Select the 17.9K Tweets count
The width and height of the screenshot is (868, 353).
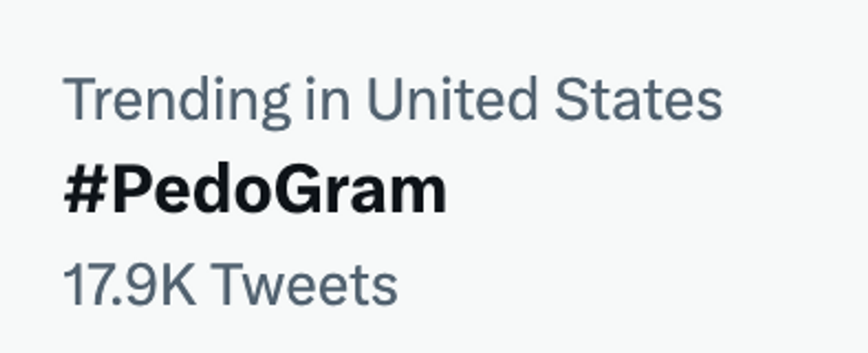coord(230,285)
